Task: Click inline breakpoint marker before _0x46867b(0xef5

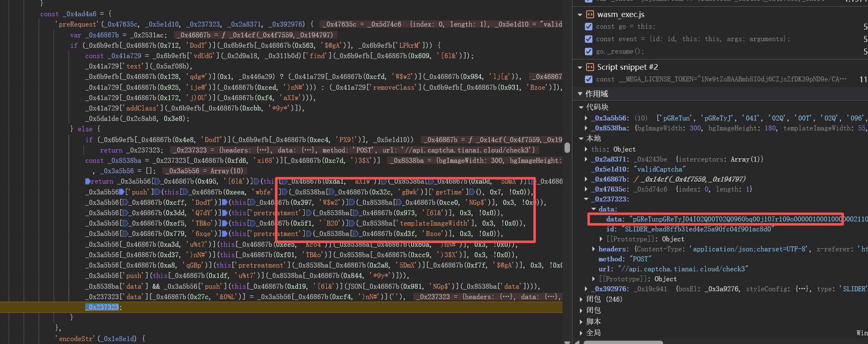Action: 125,223
